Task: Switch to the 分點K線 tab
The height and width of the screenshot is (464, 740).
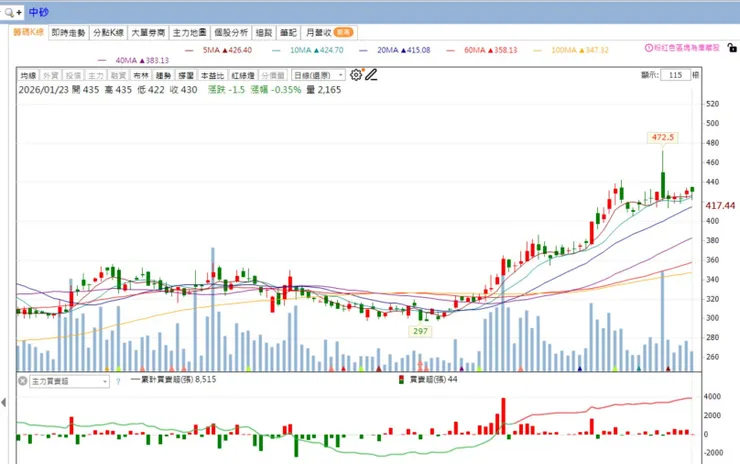Action: [108, 33]
